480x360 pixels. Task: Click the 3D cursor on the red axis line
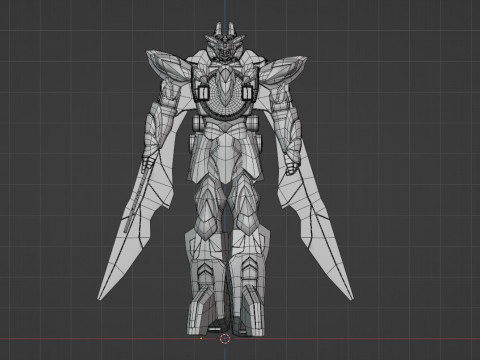[x=225, y=339]
